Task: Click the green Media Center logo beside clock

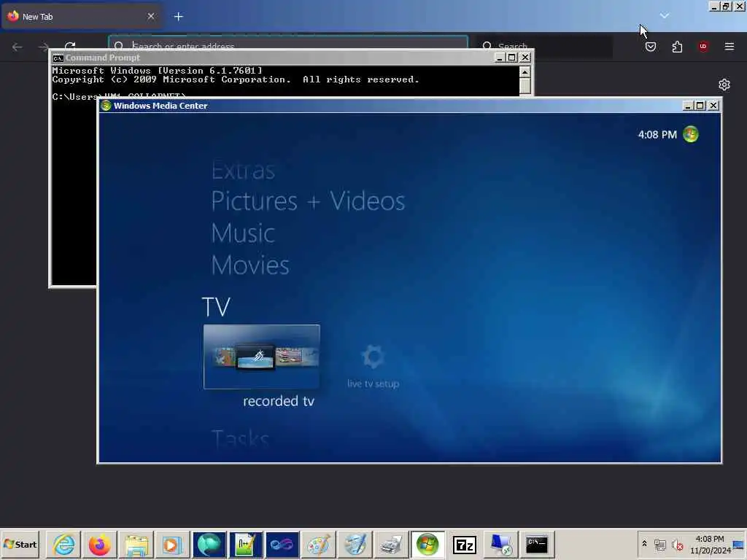Action: tap(690, 134)
